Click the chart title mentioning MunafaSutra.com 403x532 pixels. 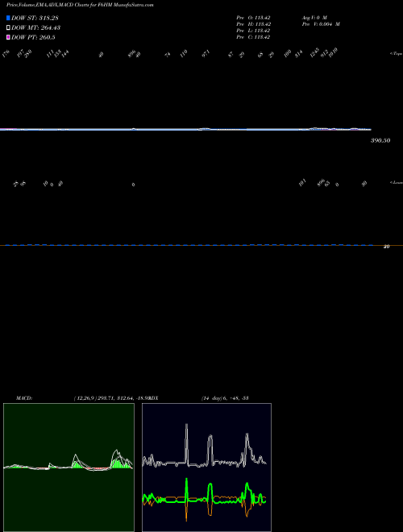pyautogui.click(x=80, y=5)
